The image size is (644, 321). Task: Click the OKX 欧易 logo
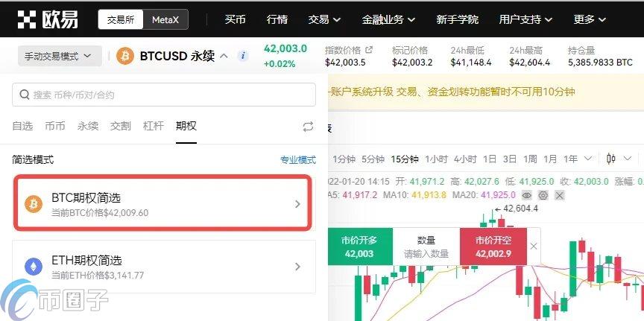(x=47, y=19)
